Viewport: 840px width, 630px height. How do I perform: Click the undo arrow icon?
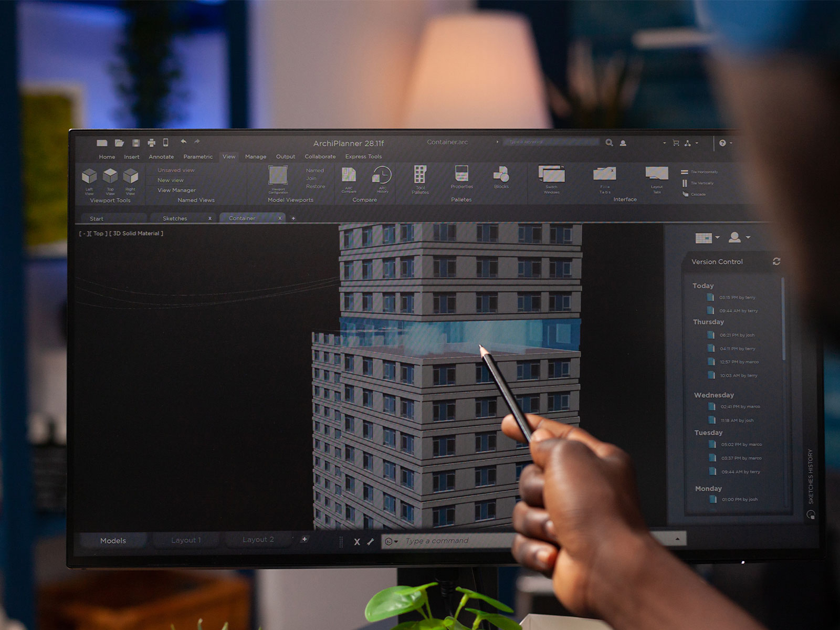[183, 141]
